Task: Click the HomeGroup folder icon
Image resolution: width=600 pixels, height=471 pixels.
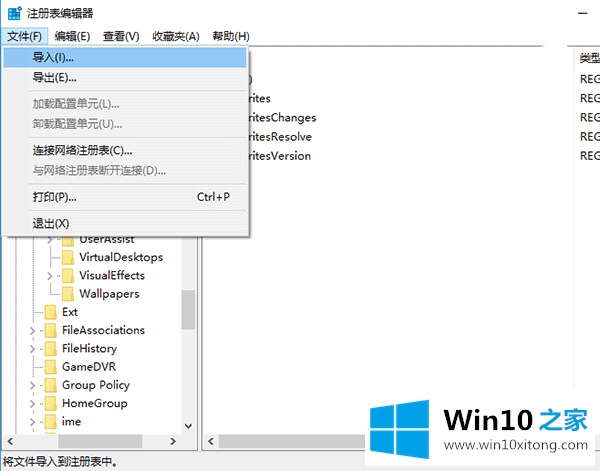Action: [x=51, y=403]
